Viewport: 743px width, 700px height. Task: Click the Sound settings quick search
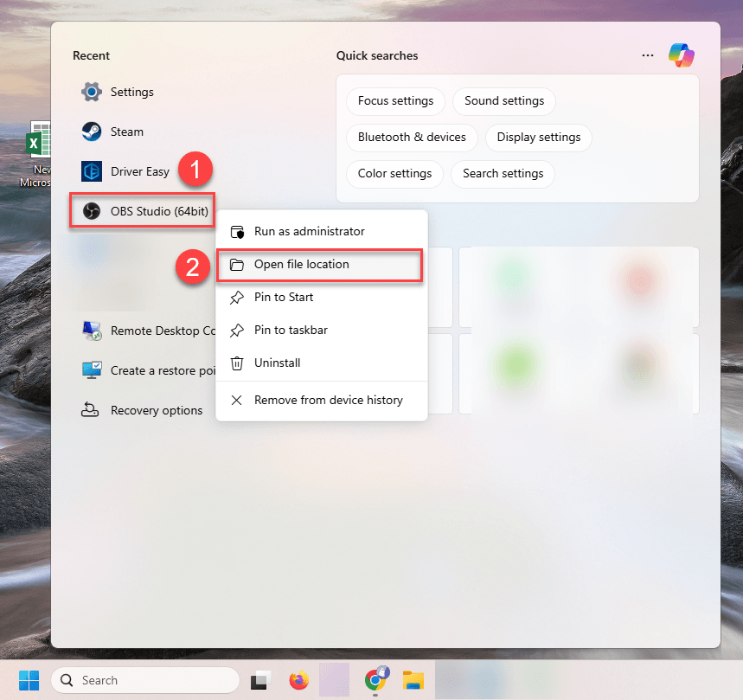pos(504,101)
